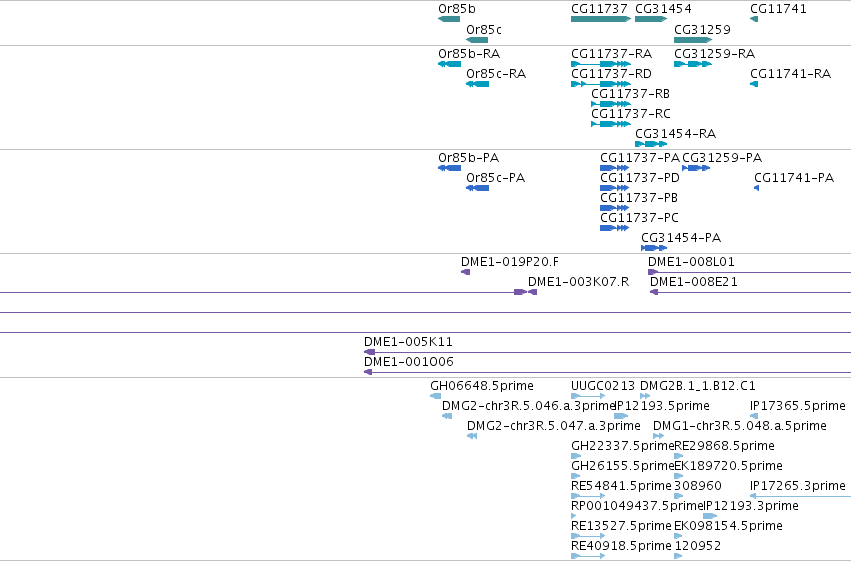Open BAC end DME1-003K07.R
Image resolution: width=851 pixels, height=561 pixels.
579,282
